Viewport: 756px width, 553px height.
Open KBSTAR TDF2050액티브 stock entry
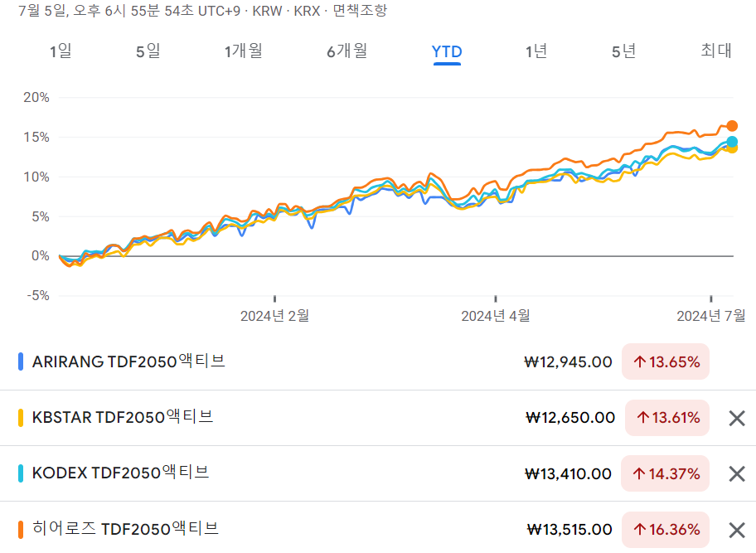pos(123,417)
